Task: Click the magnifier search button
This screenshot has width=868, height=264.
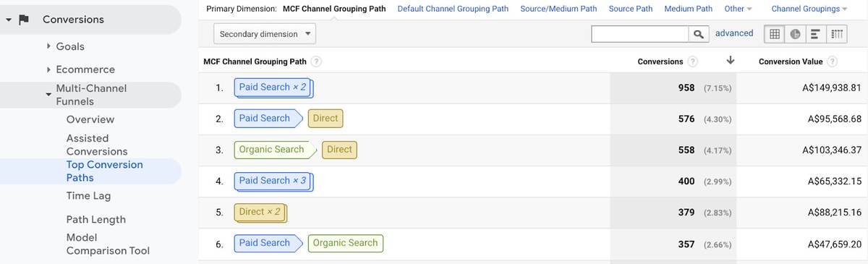Action: coord(698,34)
